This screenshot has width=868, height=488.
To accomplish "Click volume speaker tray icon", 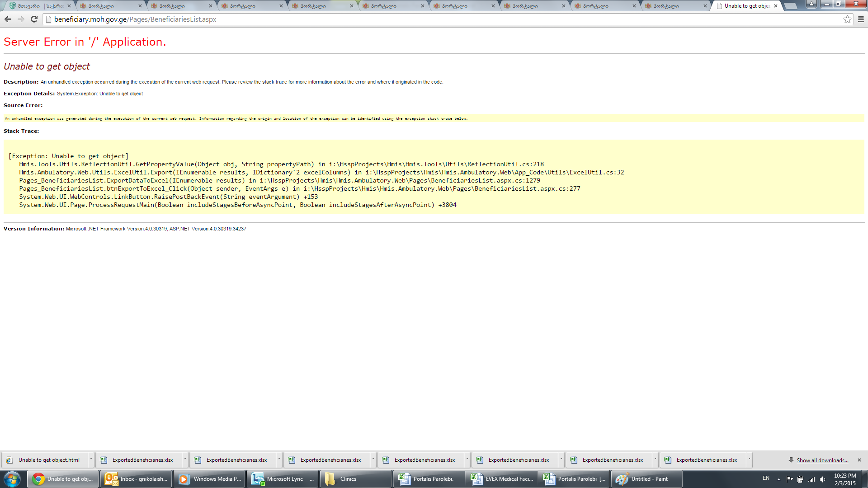I will click(x=822, y=479).
